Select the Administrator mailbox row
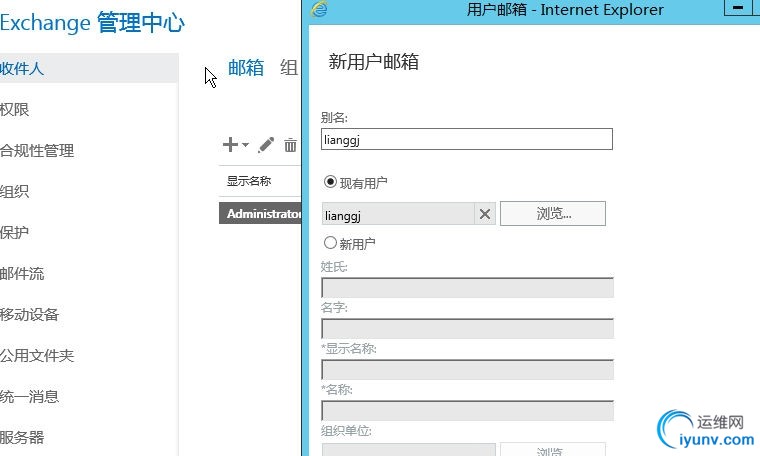Viewport: 760px width, 456px height. (x=260, y=213)
